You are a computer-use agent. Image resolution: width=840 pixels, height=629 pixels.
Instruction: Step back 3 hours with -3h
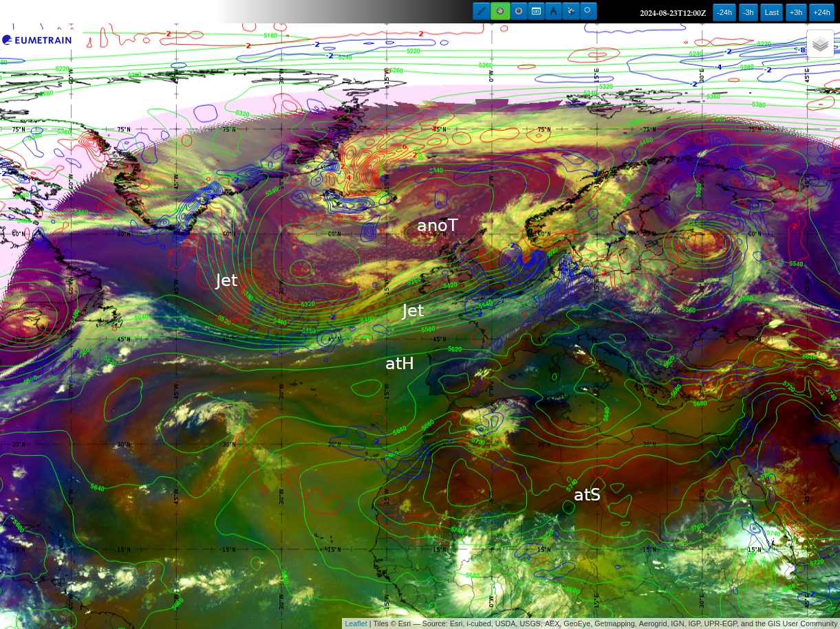(x=749, y=12)
